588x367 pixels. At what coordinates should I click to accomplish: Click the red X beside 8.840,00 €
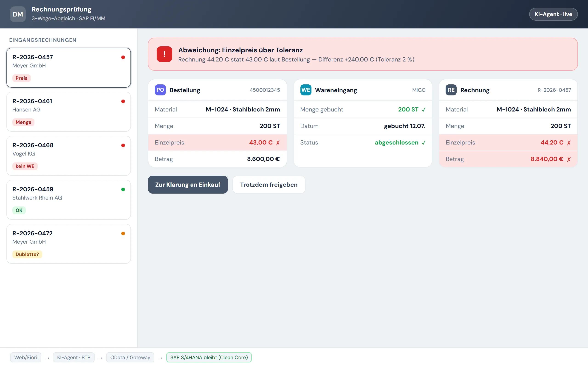click(569, 159)
